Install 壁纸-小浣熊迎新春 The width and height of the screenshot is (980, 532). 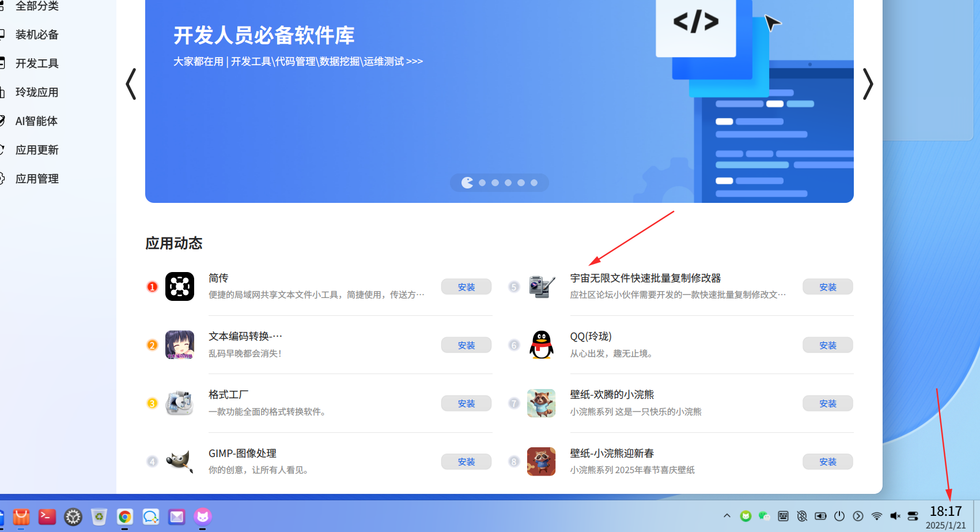(828, 462)
